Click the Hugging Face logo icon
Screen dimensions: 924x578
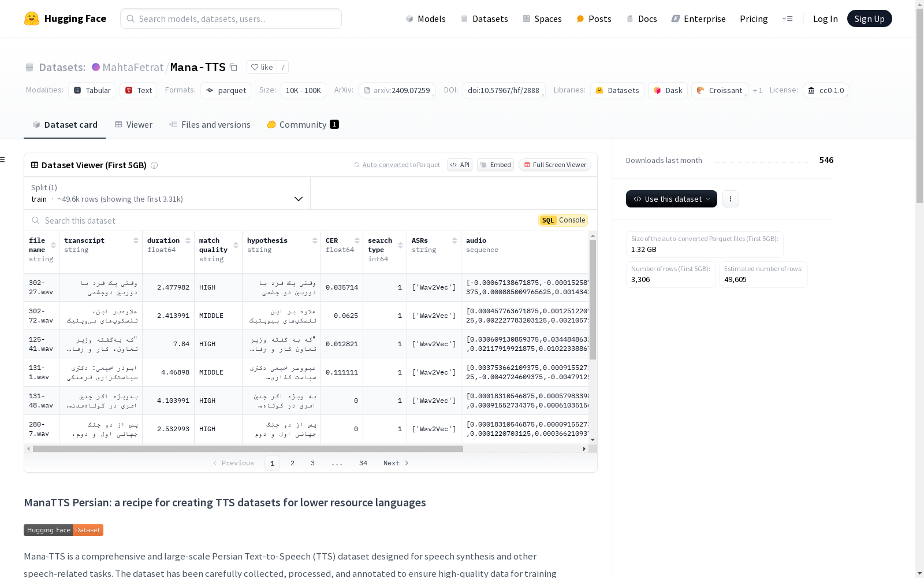[32, 18]
